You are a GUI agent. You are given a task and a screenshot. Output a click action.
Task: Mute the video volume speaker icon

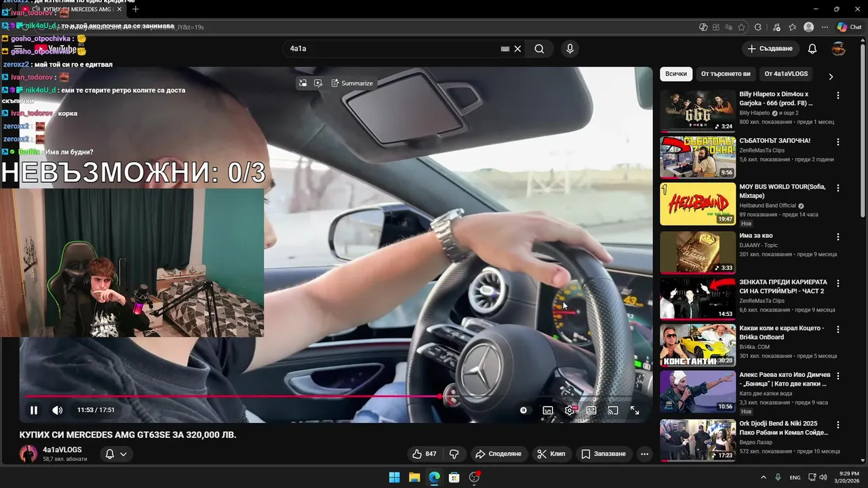point(58,410)
